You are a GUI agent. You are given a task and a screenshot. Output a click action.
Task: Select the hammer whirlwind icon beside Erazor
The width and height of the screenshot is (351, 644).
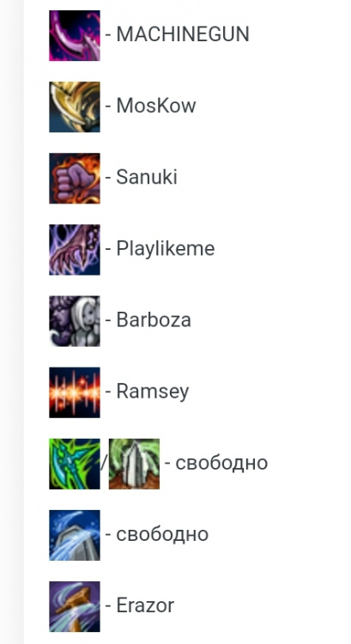point(75,606)
